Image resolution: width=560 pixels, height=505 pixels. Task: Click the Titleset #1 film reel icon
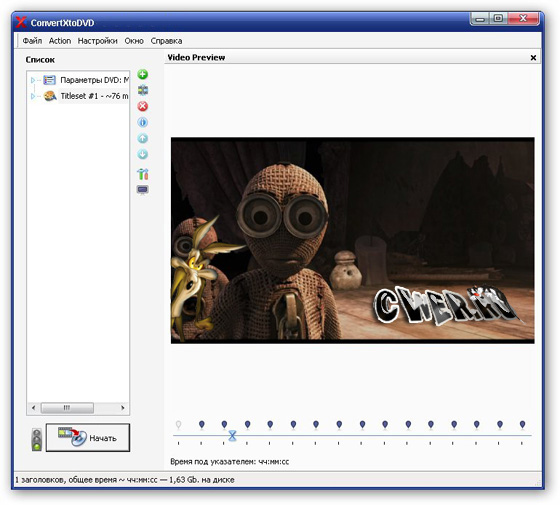pyautogui.click(x=50, y=96)
